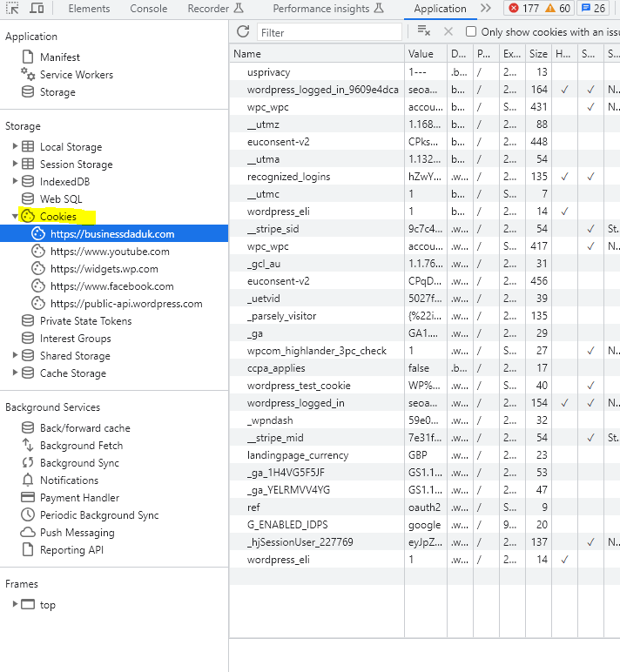Click the cookie Filter input field
This screenshot has width=620, height=672.
[329, 32]
